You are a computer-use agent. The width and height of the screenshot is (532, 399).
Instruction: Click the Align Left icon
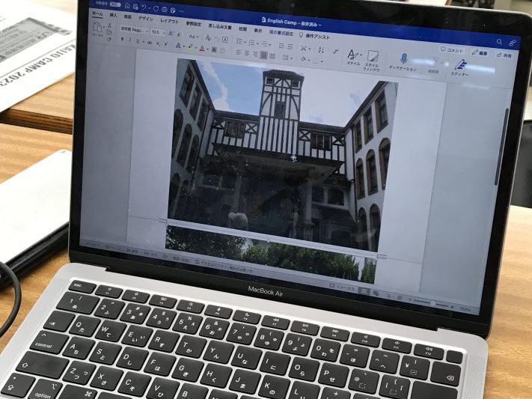point(239,52)
